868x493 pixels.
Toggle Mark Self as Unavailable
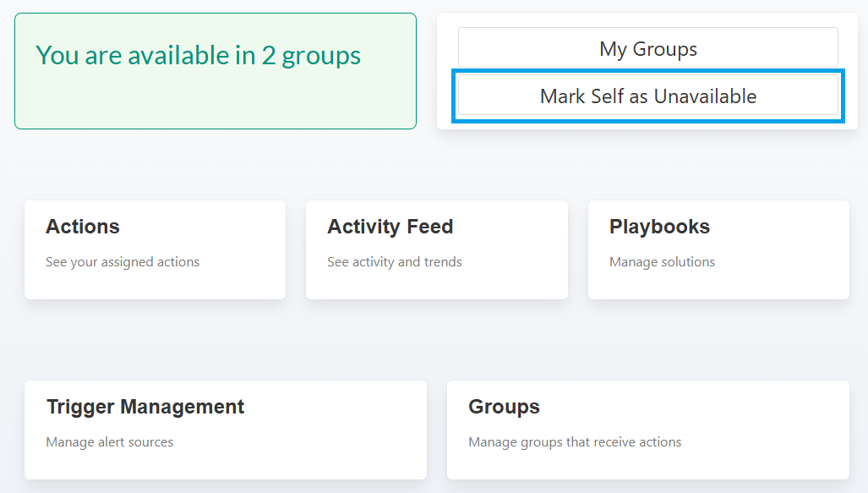click(x=647, y=96)
